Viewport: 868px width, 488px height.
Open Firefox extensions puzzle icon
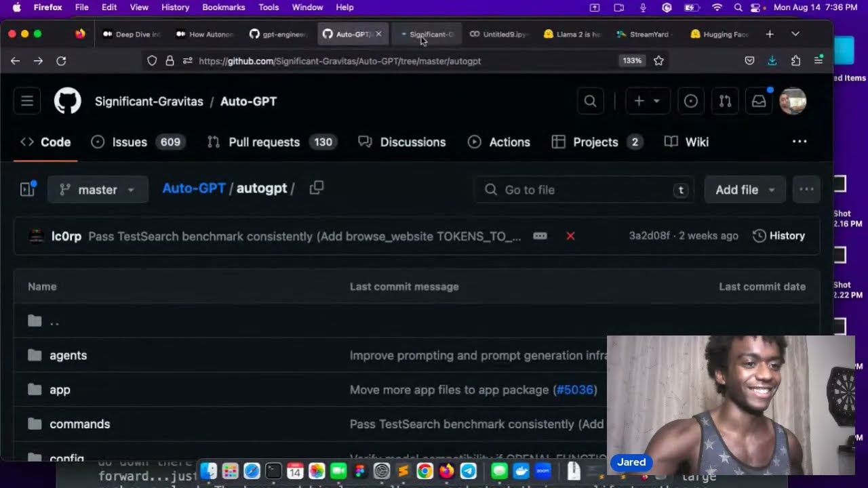pos(795,60)
